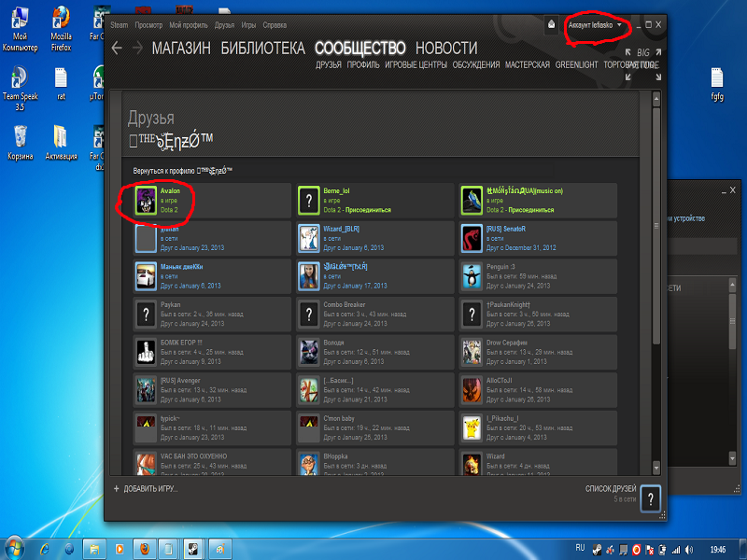
Task: Open Корзина recycle bin
Action: point(20,143)
